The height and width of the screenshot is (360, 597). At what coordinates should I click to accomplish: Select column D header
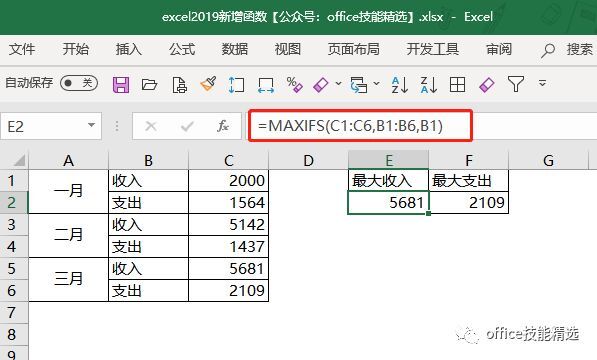[x=308, y=160]
